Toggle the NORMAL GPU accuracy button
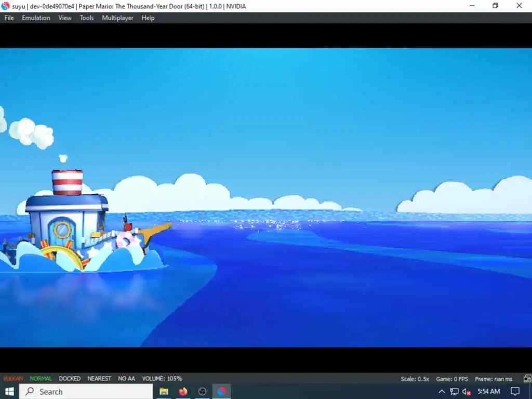The image size is (532, 399). pyautogui.click(x=41, y=378)
